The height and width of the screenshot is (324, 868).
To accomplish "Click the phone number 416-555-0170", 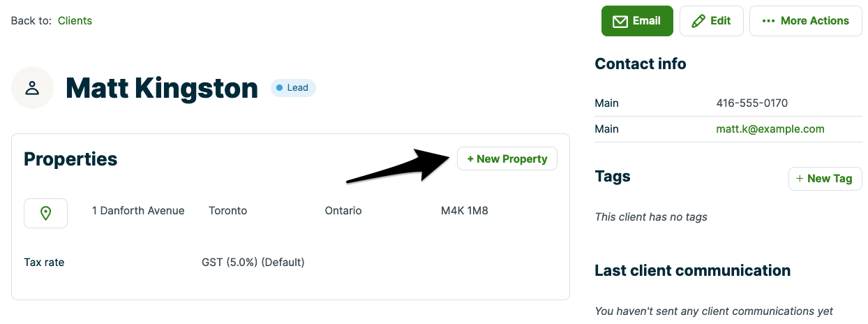I will pos(751,103).
